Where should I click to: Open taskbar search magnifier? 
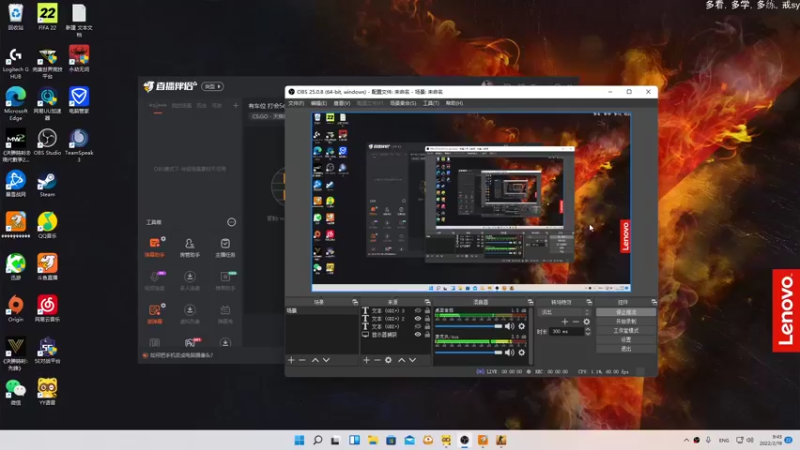point(317,440)
